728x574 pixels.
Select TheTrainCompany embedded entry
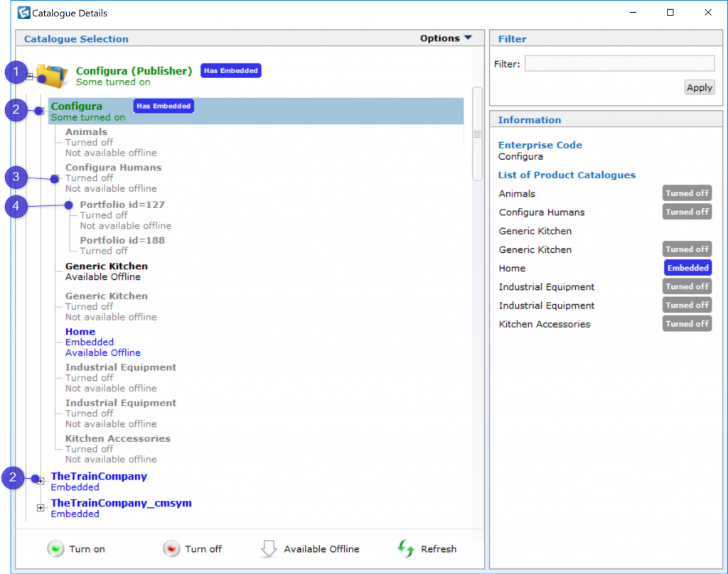pos(99,481)
